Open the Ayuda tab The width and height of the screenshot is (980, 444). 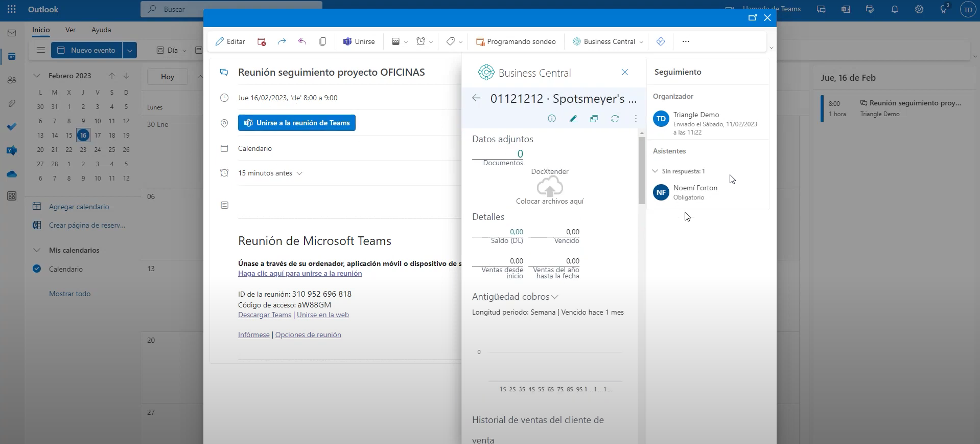(101, 30)
